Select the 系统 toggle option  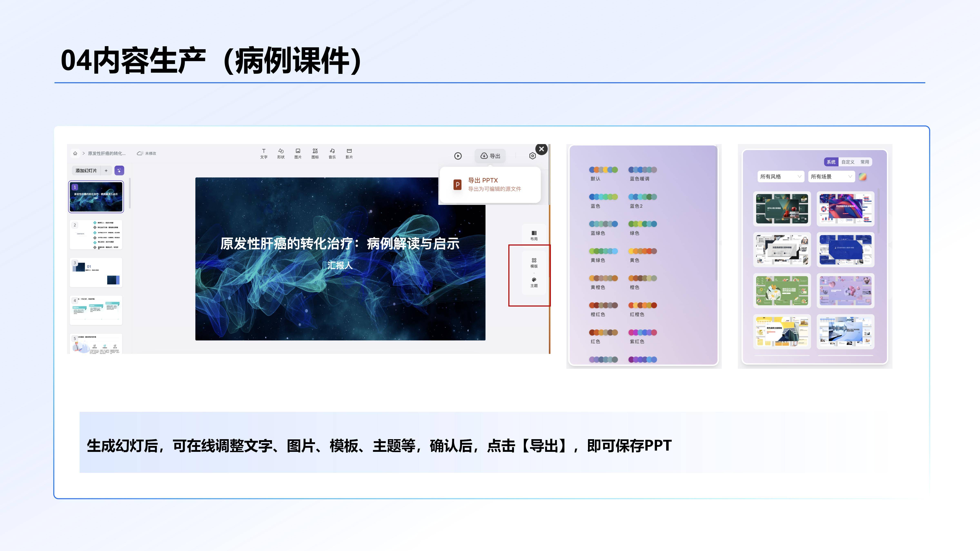[832, 162]
